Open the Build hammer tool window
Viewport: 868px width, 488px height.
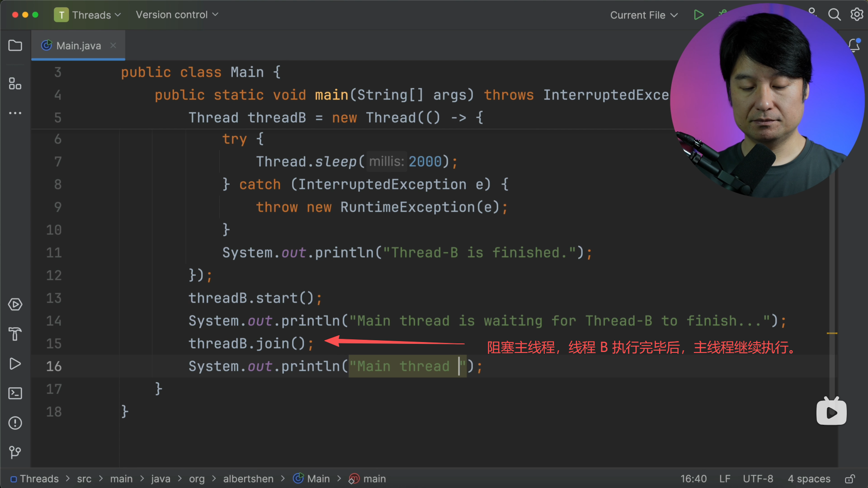point(15,334)
